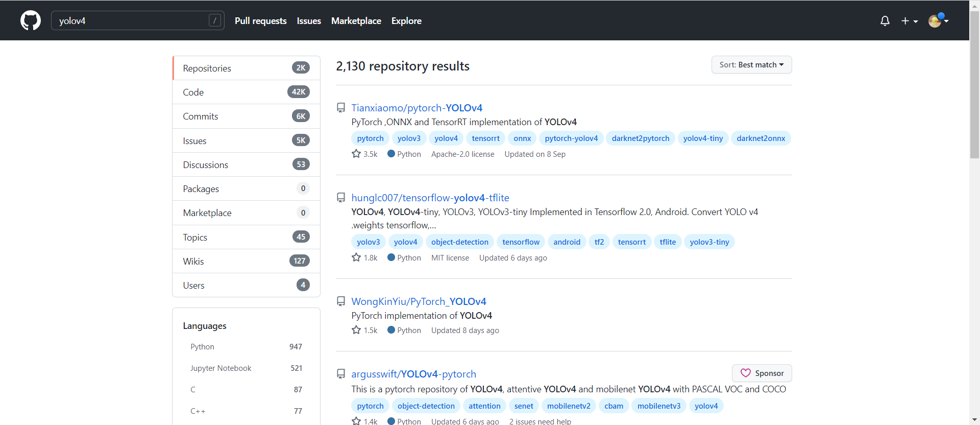Click the mobilenetv2 topic tag
The width and height of the screenshot is (980, 425).
[x=569, y=406]
